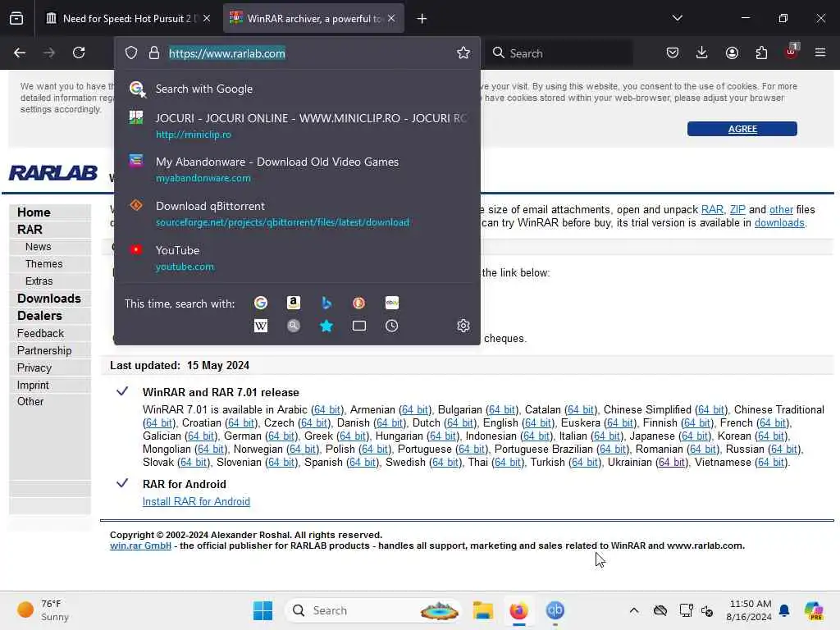Image resolution: width=840 pixels, height=630 pixels.
Task: Click the ZIP link in intro
Action: tap(737, 209)
